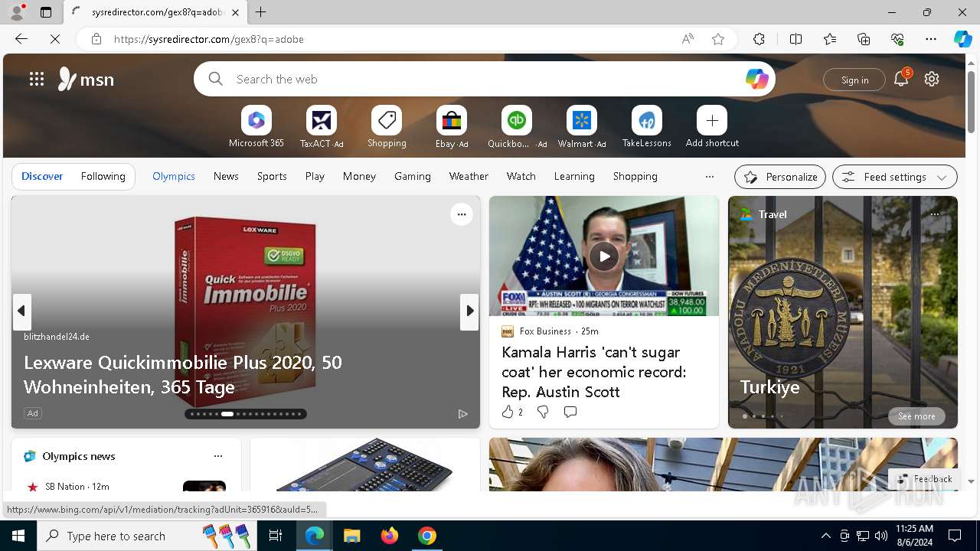The height and width of the screenshot is (551, 980).
Task: Open the Olympics category
Action: 174,176
